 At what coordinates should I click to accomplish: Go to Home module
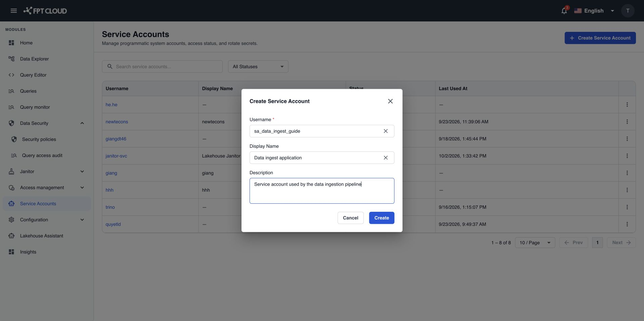click(x=47, y=43)
